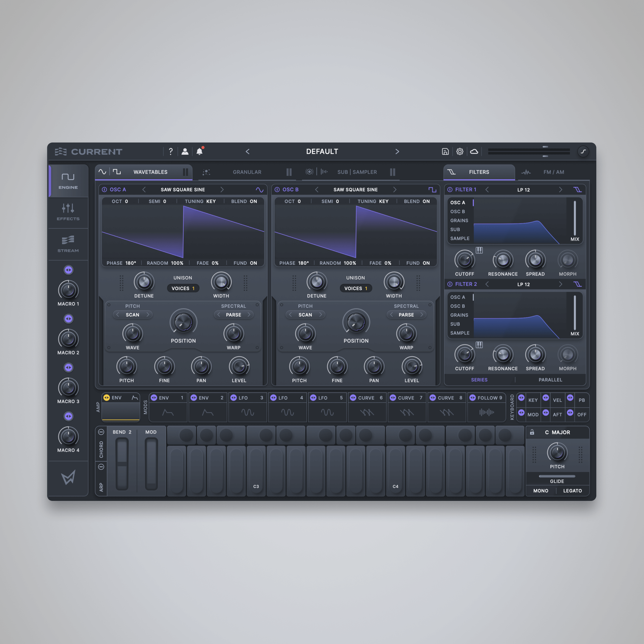This screenshot has height=644, width=644.
Task: Click the save preset icon
Action: click(x=446, y=151)
